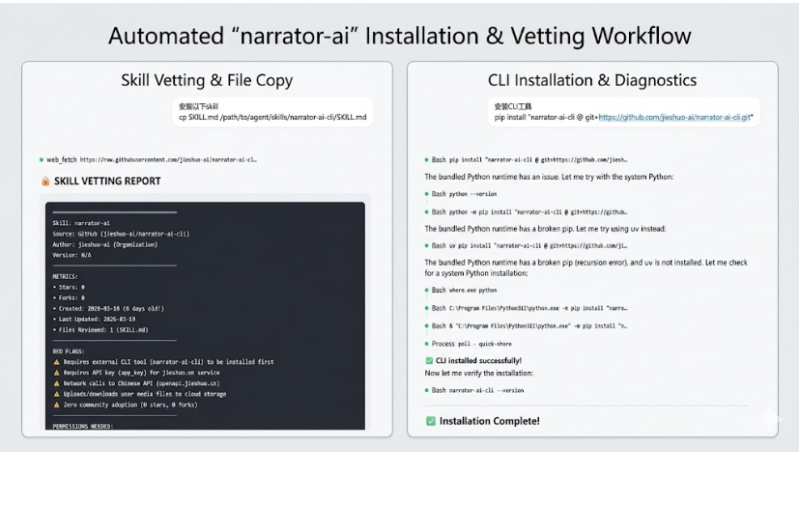
Task: Click the 'PERMISSIONS NEEDED:' label
Action: click(x=82, y=426)
